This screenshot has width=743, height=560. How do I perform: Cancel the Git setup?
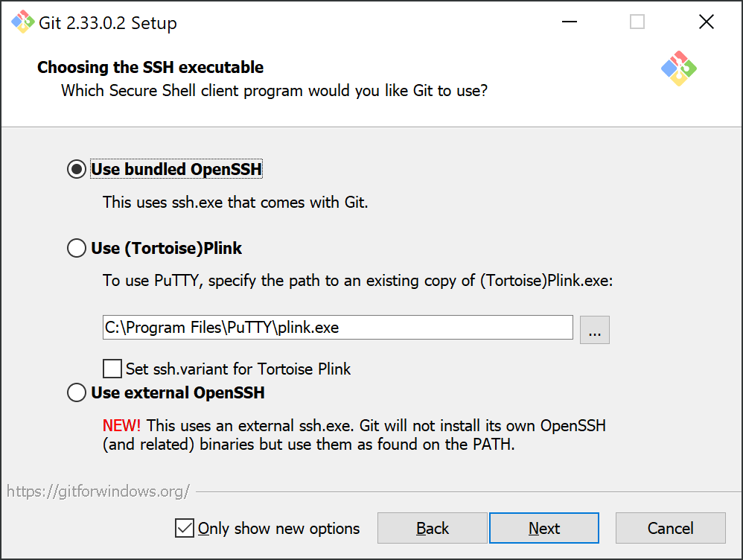(671, 528)
